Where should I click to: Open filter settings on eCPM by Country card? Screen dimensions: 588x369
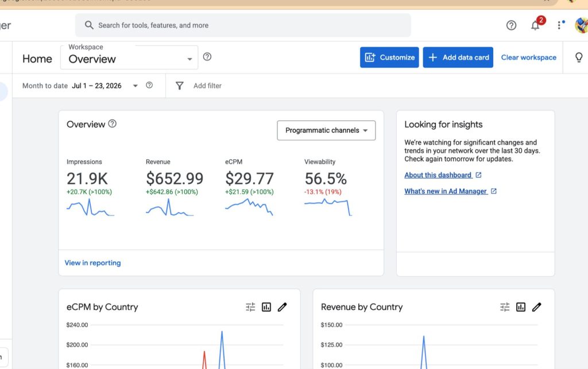coord(250,307)
